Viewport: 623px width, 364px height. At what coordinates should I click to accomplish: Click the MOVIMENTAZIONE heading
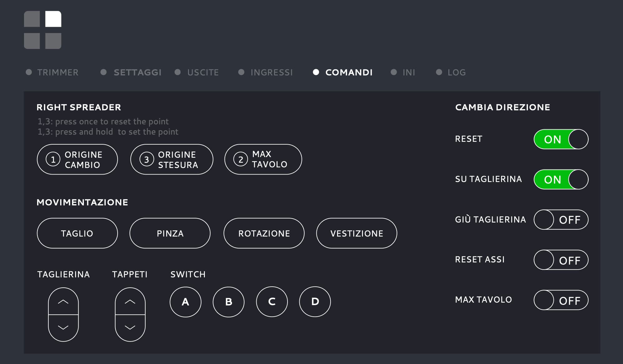click(x=82, y=202)
